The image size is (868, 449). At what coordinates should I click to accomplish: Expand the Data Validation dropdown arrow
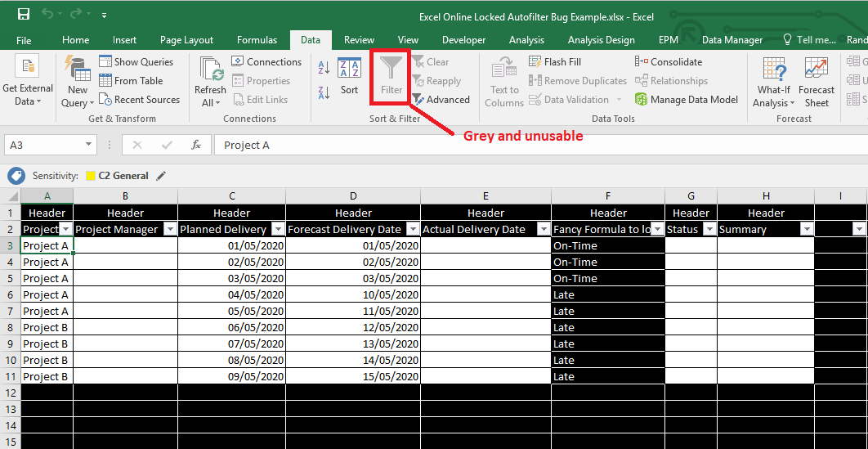point(619,101)
